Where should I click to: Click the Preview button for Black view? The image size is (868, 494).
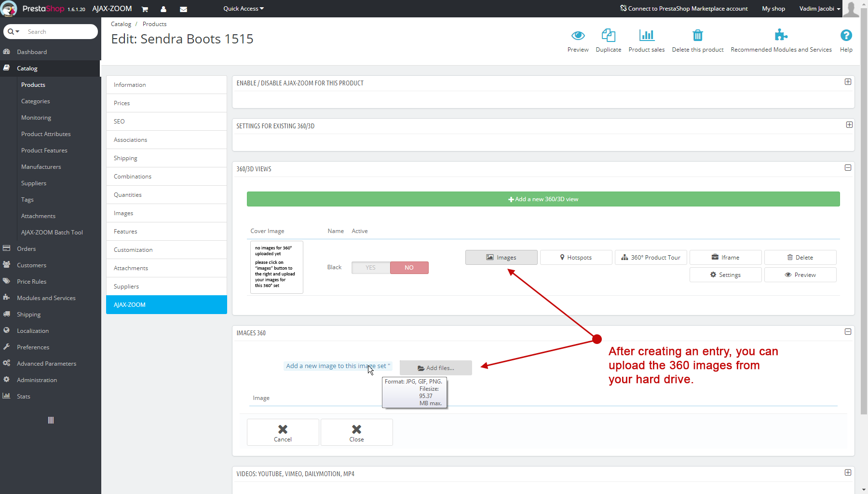[x=800, y=275]
